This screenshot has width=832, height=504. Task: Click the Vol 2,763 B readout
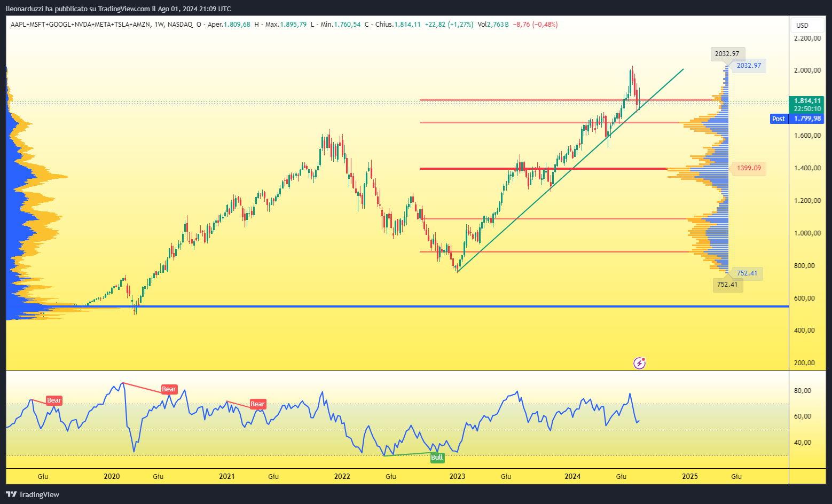coord(493,25)
